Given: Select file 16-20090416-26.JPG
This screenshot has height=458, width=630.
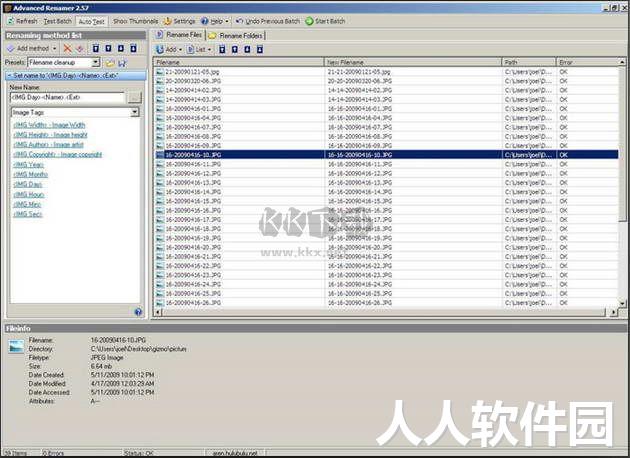Looking at the screenshot, I should [x=193, y=303].
